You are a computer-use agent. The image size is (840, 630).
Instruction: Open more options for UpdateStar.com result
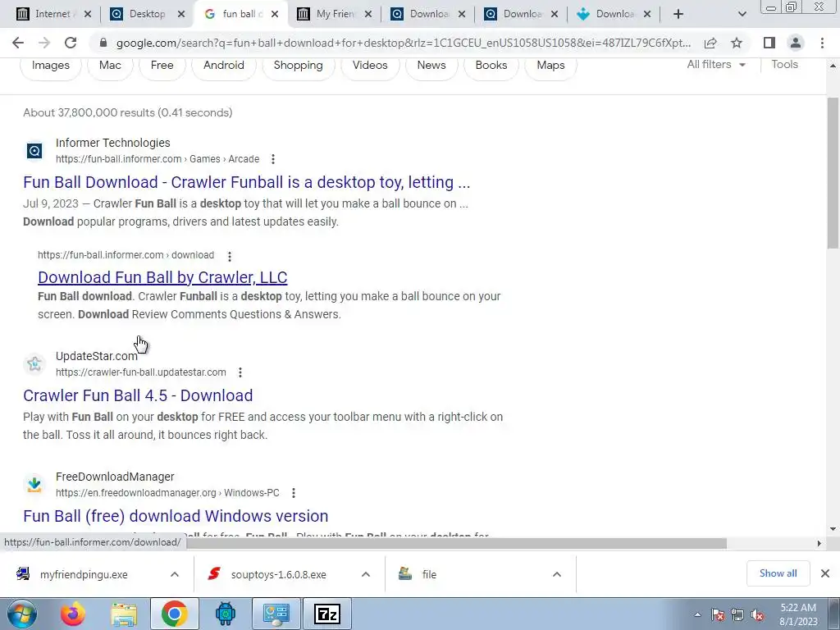[240, 372]
